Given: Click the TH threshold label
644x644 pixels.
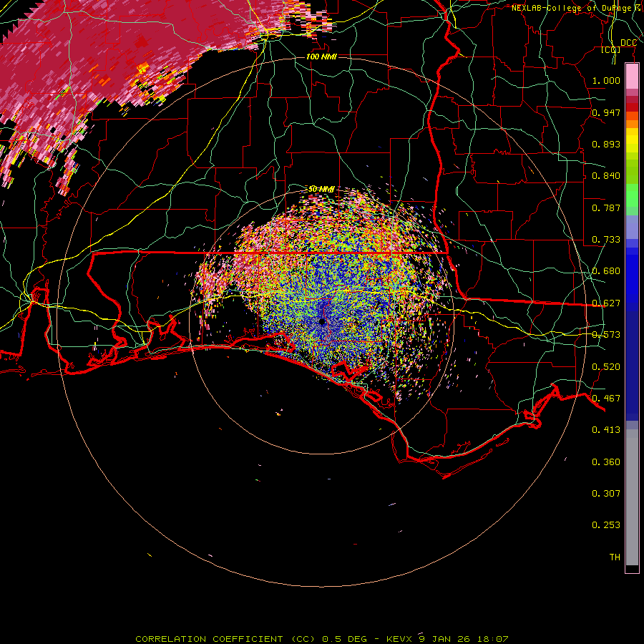Looking at the screenshot, I should click(615, 557).
